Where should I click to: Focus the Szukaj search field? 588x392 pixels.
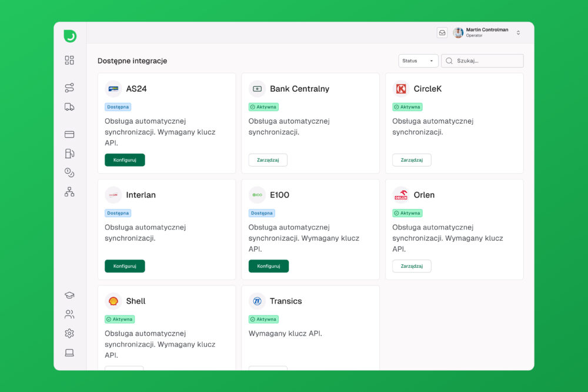click(482, 61)
